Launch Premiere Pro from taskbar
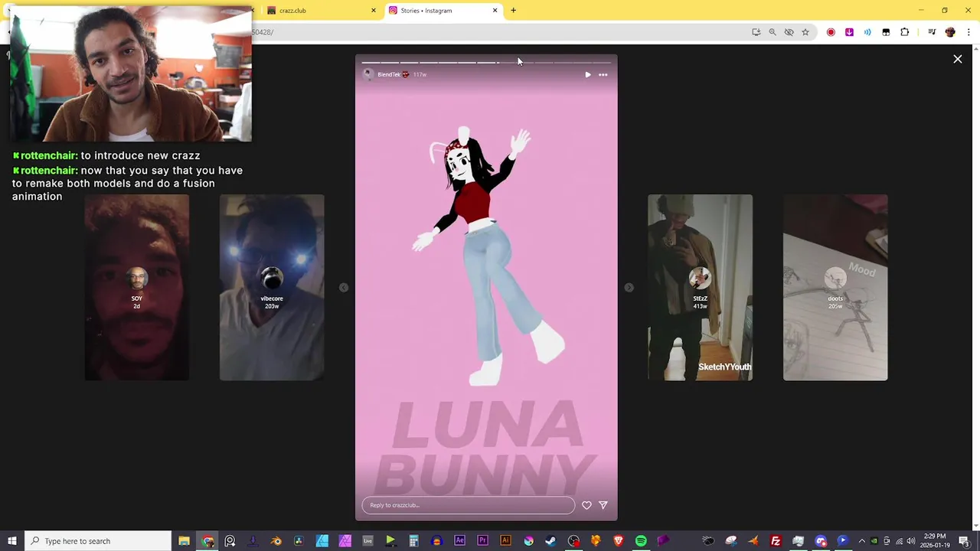This screenshot has width=980, height=551. click(482, 541)
